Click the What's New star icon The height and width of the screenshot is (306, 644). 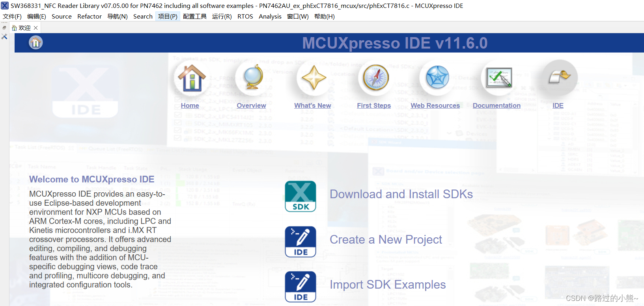tap(314, 78)
